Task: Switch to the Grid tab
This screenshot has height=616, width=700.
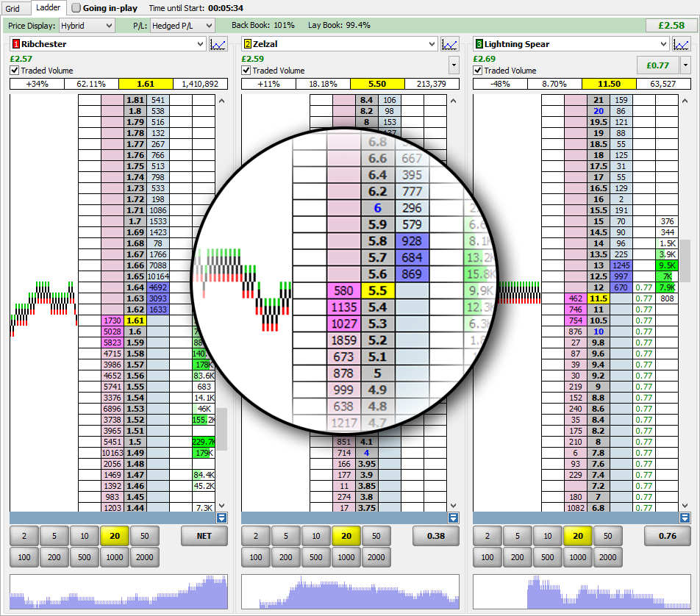Action: pyautogui.click(x=13, y=8)
